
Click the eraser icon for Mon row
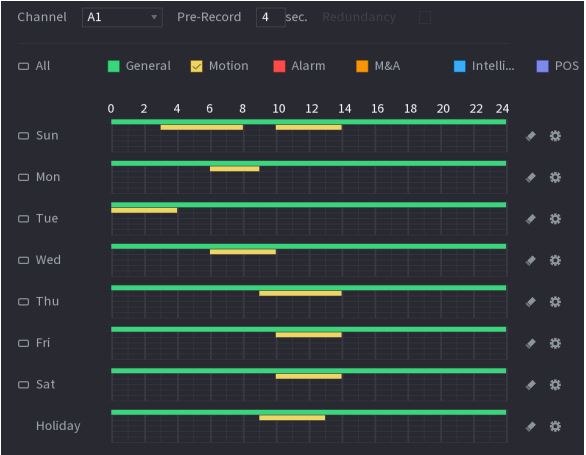tap(530, 177)
